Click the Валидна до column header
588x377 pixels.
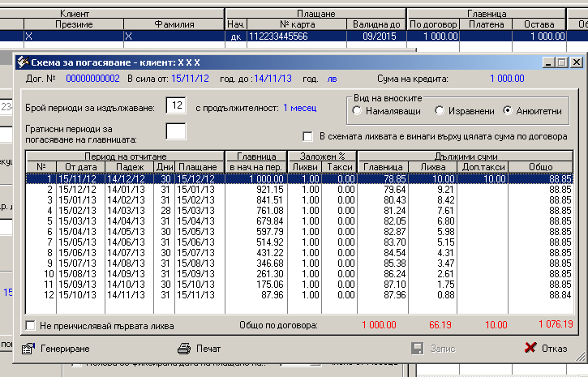tap(376, 24)
